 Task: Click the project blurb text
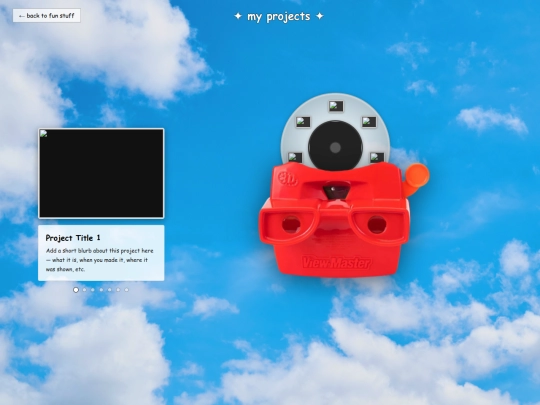pos(100,260)
